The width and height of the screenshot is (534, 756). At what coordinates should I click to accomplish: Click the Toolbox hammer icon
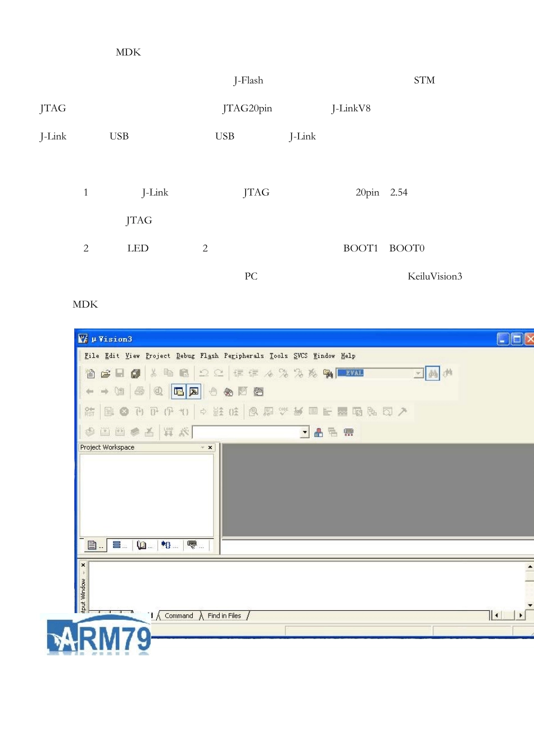(402, 412)
